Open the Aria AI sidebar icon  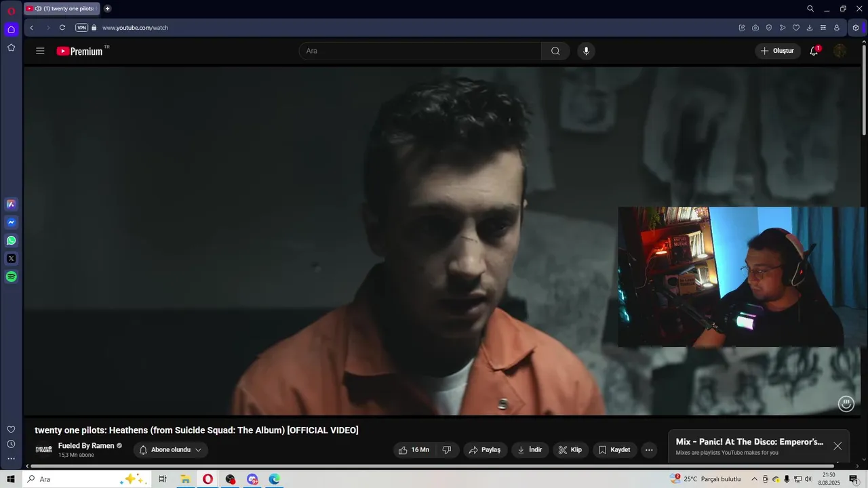pos(11,204)
